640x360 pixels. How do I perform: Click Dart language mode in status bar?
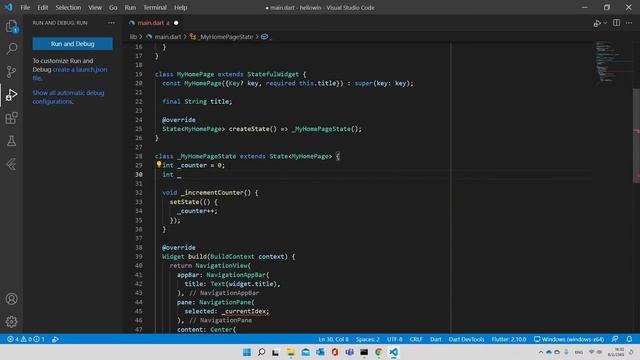tap(436, 339)
